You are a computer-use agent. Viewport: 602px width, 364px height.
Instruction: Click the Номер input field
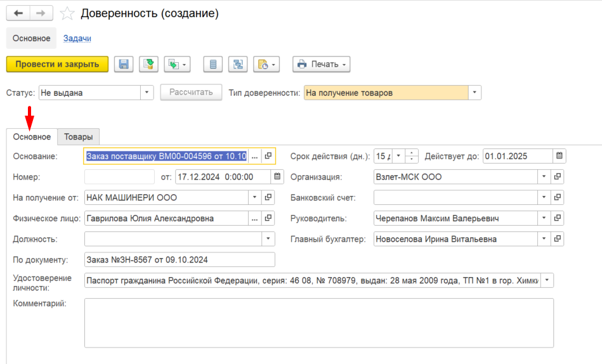(119, 177)
